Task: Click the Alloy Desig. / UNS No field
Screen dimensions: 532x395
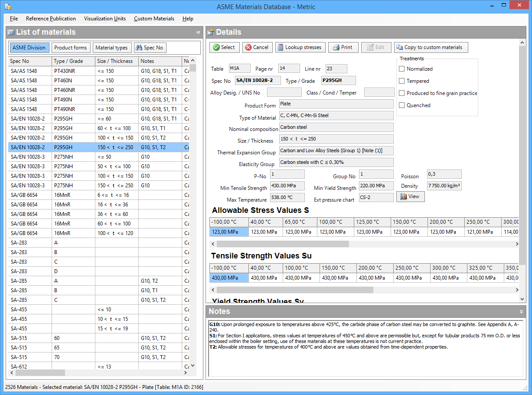Action: (x=284, y=92)
